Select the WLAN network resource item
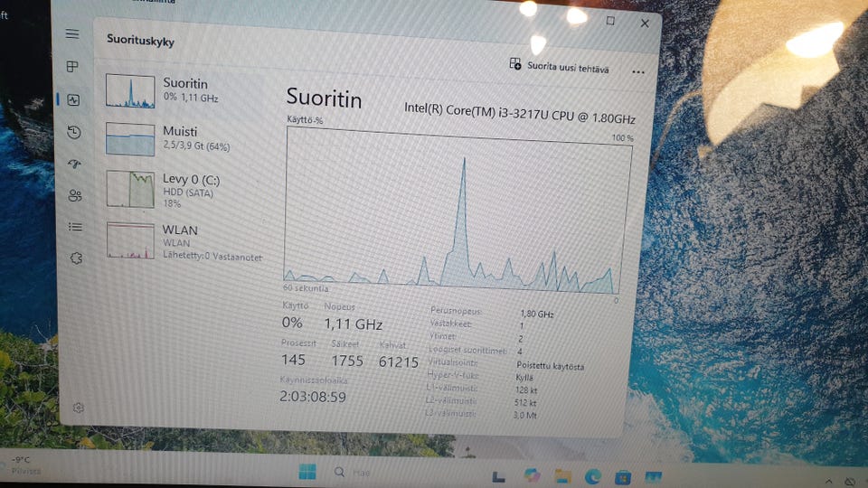This screenshot has height=488, width=868. pyautogui.click(x=185, y=241)
